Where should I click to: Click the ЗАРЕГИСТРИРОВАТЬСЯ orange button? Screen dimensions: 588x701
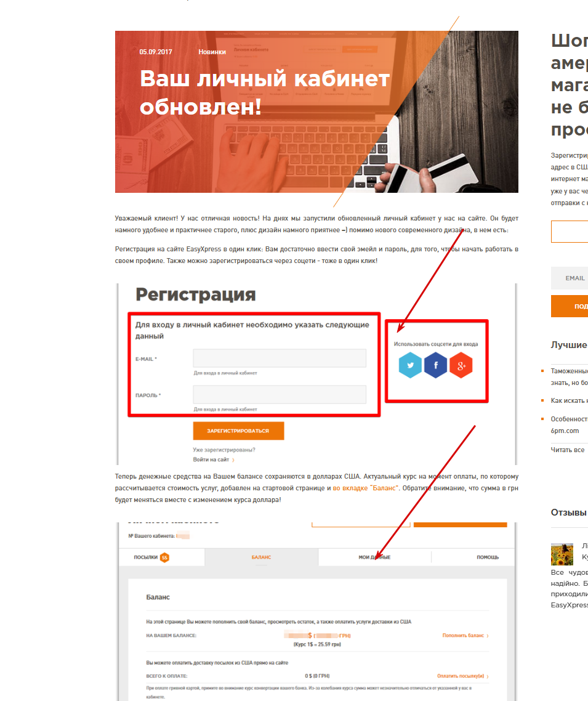pos(239,431)
